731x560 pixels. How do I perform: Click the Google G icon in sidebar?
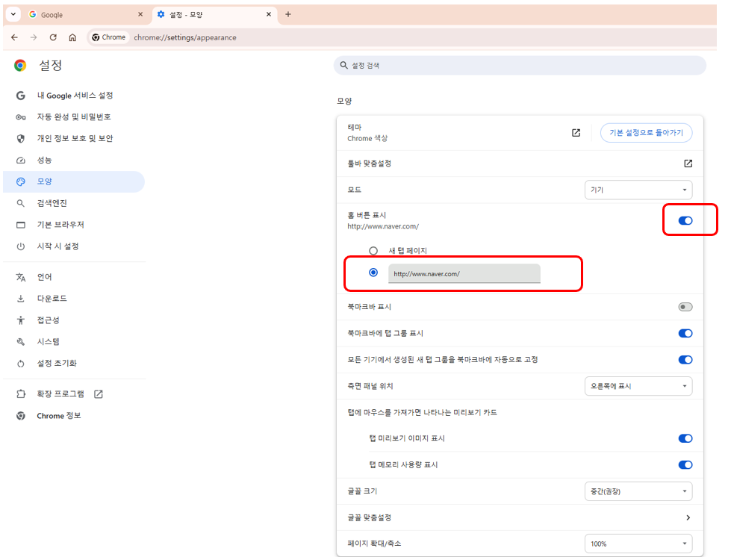(20, 96)
